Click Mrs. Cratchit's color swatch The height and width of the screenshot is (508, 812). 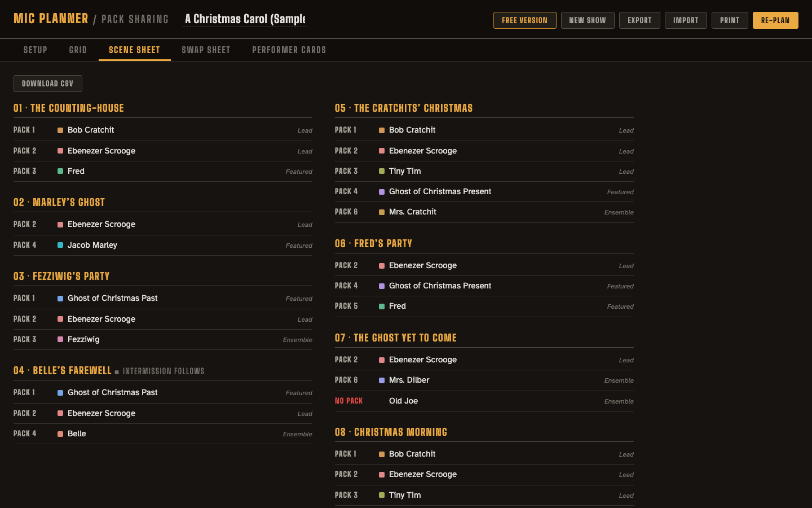coord(382,212)
